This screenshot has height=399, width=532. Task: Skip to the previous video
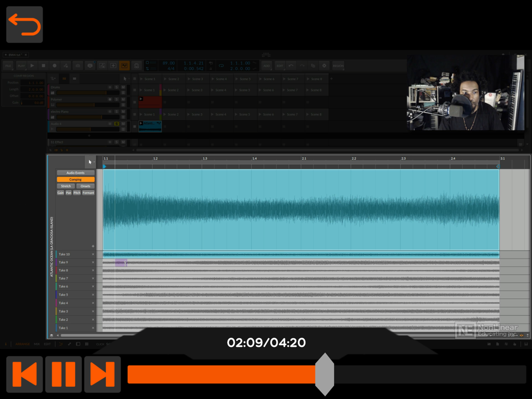[x=24, y=374]
